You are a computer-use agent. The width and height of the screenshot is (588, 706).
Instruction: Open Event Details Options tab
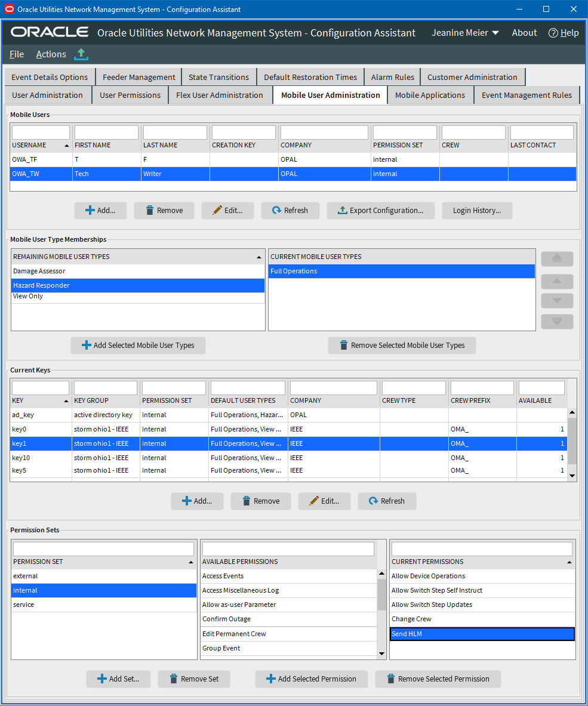tap(50, 77)
